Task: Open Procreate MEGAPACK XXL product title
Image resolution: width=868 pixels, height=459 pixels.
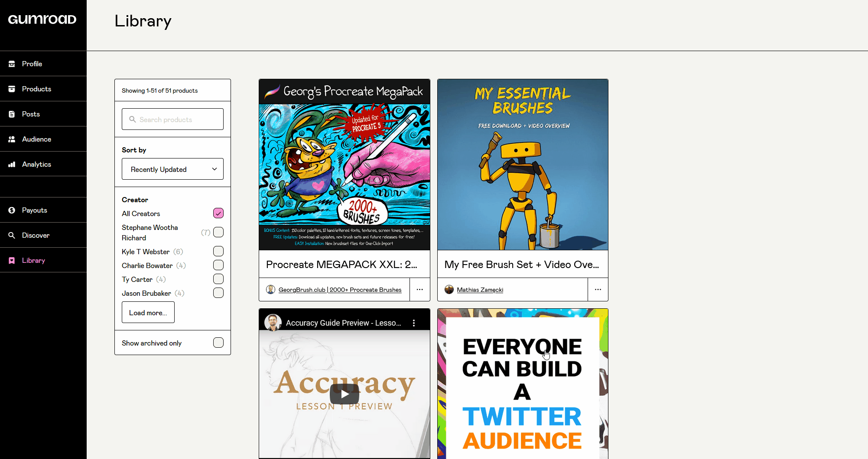Action: 341,265
